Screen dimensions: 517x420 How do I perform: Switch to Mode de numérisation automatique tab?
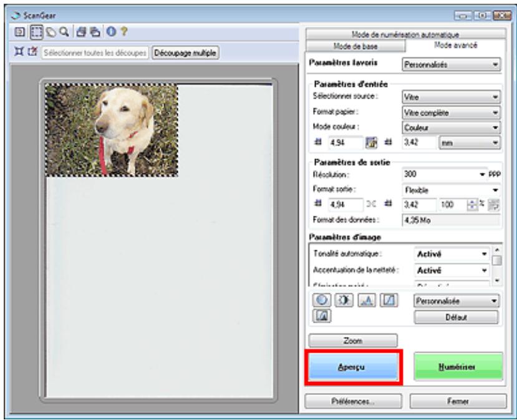405,34
